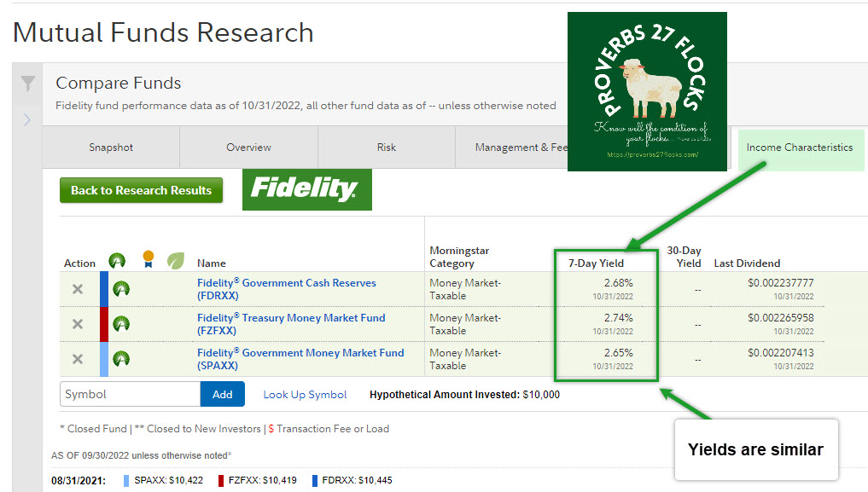Remove SPAXX using its X action icon
This screenshot has width=868, height=492.
[x=79, y=359]
